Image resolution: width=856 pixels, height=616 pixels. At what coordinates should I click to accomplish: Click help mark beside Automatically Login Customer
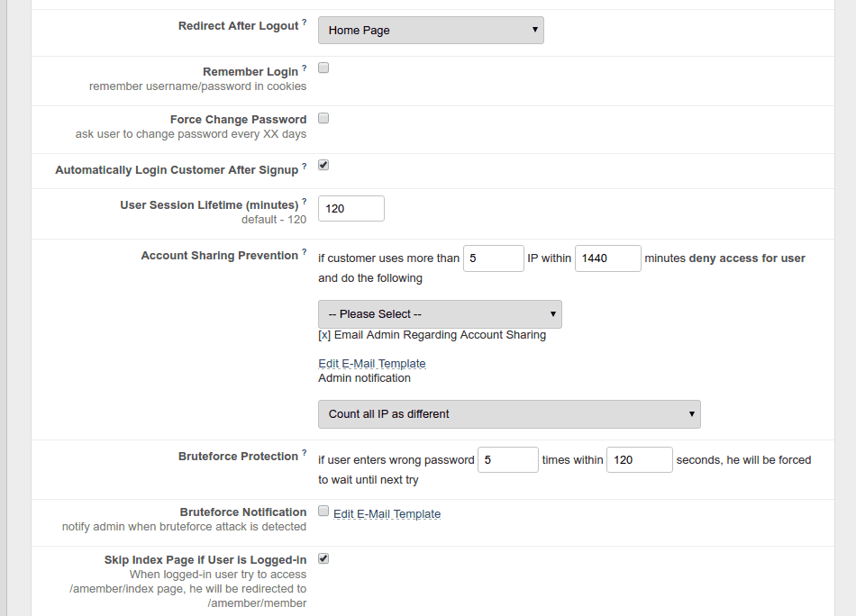tap(304, 167)
